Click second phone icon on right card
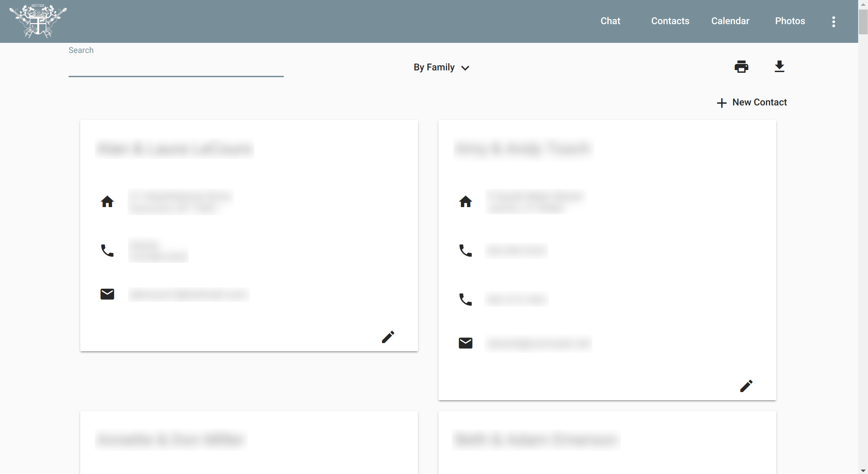 [x=466, y=300]
